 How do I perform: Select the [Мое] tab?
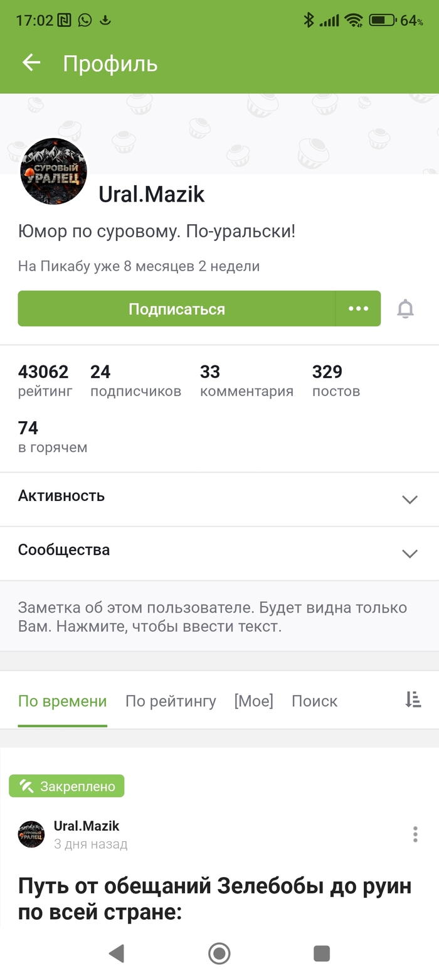point(253,701)
